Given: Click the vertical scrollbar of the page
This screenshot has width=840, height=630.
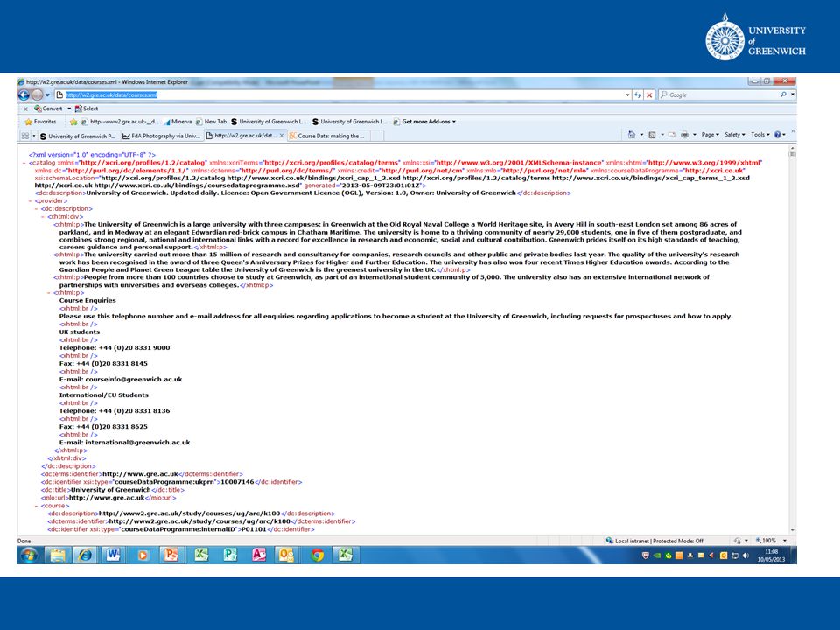Looking at the screenshot, I should (x=793, y=339).
